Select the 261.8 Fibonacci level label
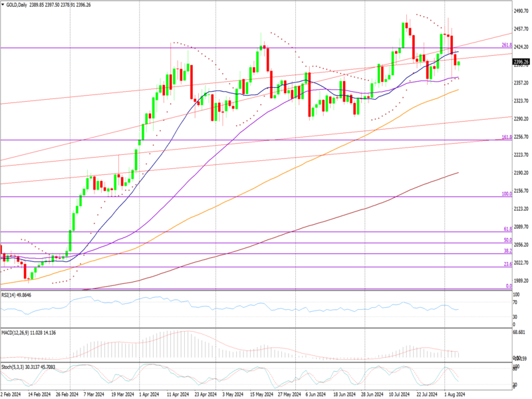The image size is (532, 399). [505, 45]
